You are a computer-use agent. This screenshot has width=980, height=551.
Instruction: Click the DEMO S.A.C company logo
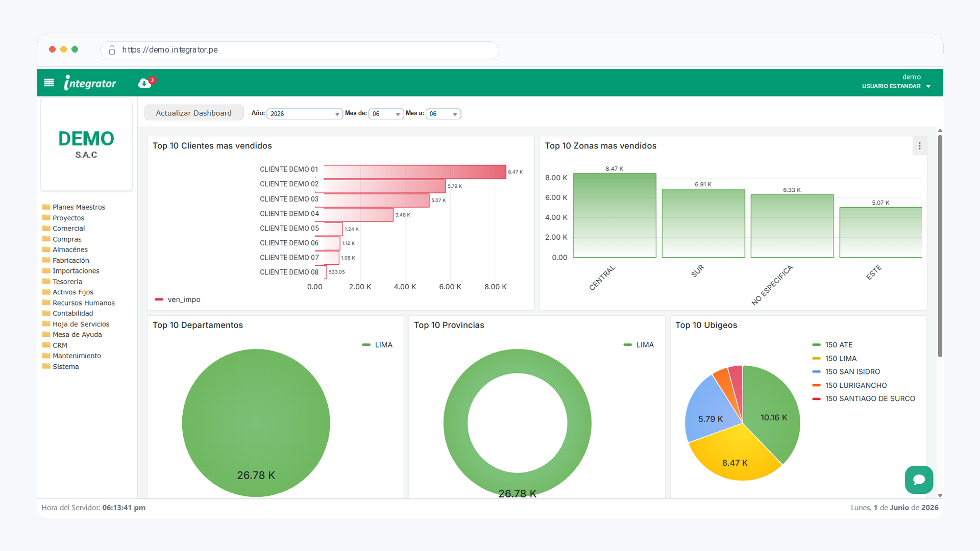[x=86, y=144]
